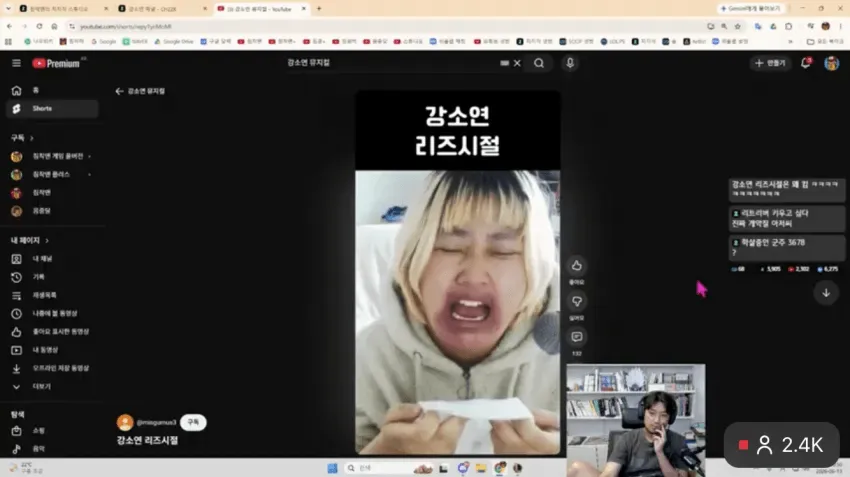Image resolution: width=850 pixels, height=477 pixels.
Task: Open 내 동영상 (my videos)
Action: point(52,350)
